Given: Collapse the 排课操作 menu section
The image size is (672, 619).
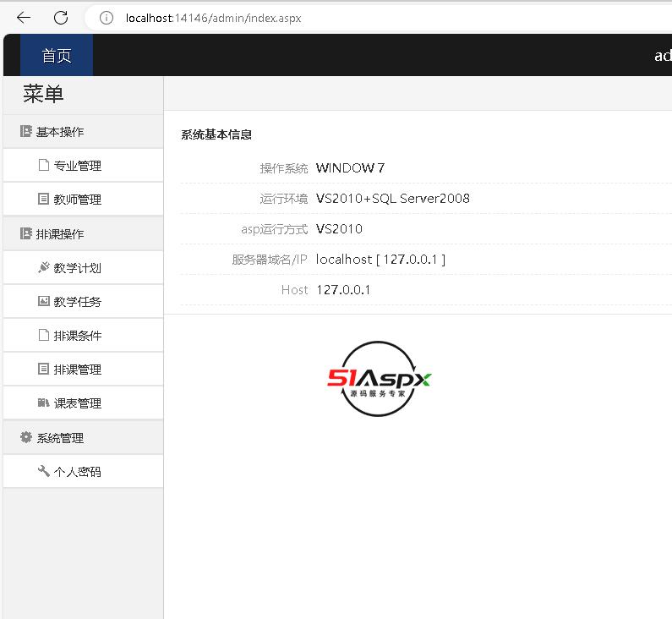Looking at the screenshot, I should pos(83,234).
